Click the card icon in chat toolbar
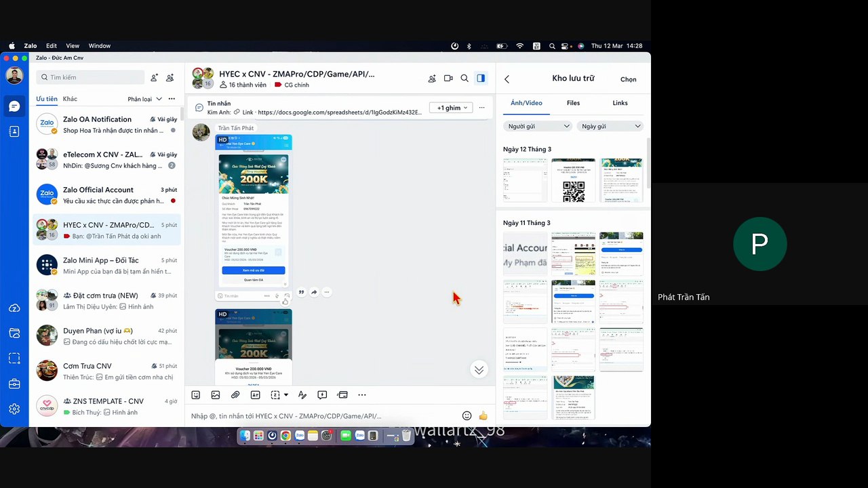This screenshot has height=488, width=868. click(x=342, y=394)
